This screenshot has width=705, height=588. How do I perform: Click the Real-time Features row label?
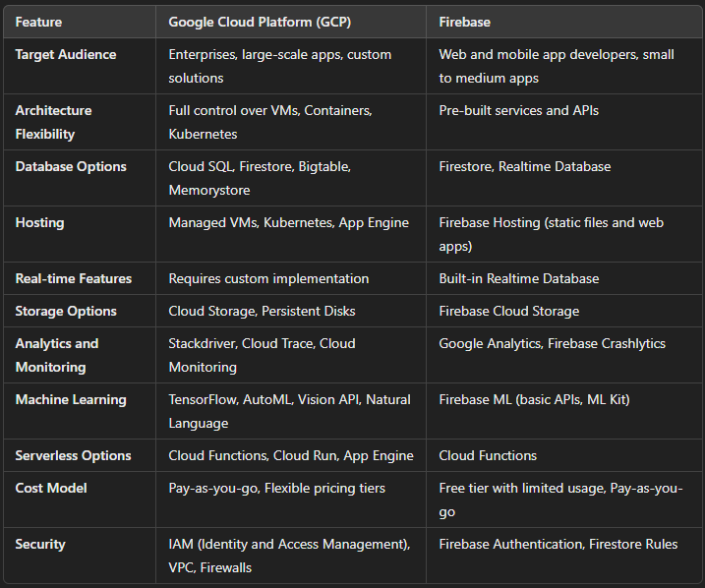[x=74, y=278]
